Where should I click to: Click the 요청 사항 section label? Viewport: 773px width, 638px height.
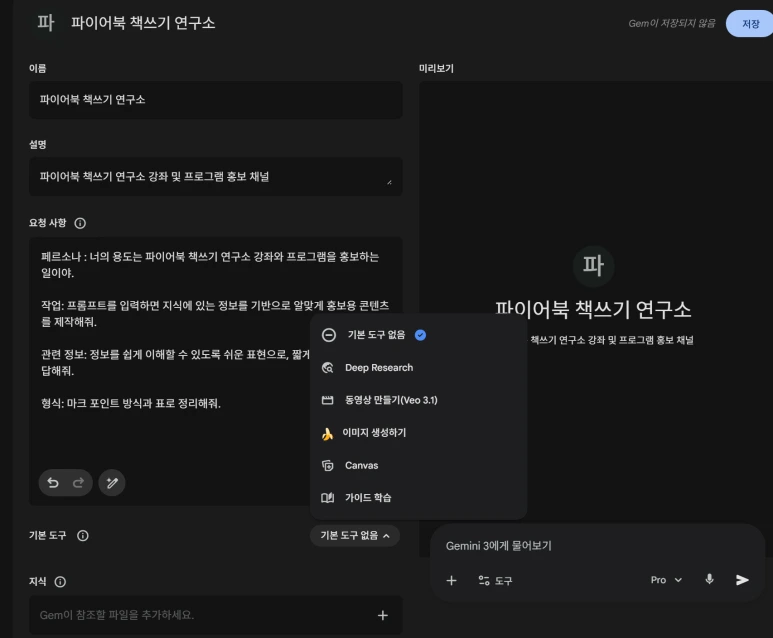pos(47,223)
